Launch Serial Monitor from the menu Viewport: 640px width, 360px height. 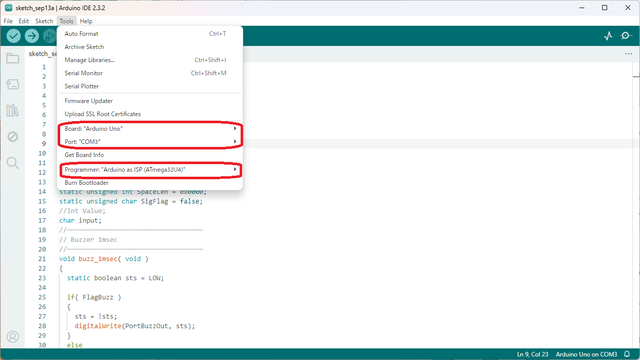coord(150,73)
